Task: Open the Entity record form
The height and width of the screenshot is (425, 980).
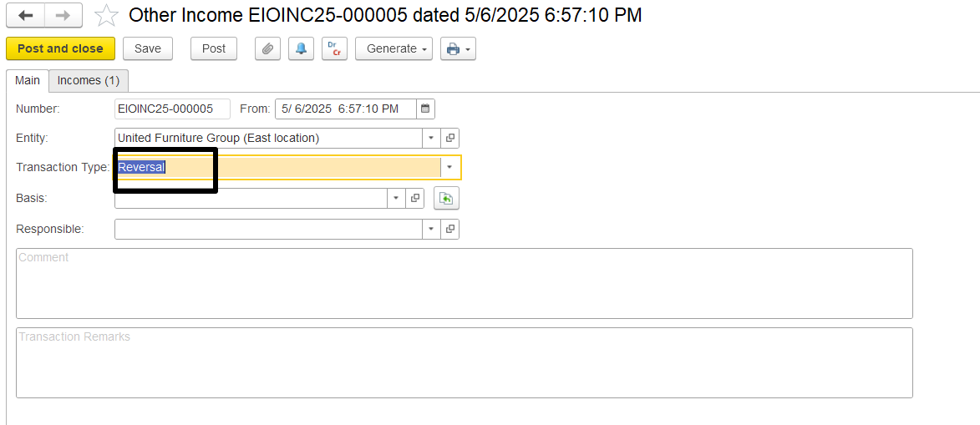Action: tap(450, 138)
